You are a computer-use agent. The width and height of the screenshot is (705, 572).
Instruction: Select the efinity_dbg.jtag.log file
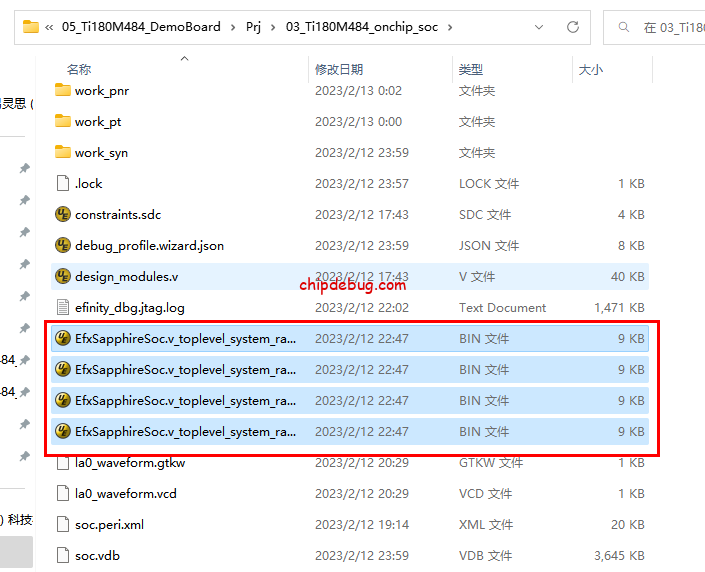point(130,308)
